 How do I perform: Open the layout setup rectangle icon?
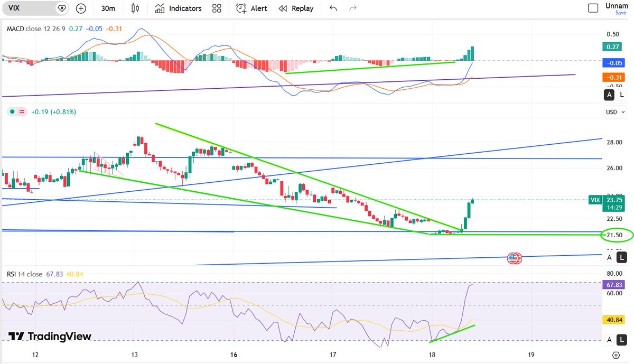click(593, 8)
